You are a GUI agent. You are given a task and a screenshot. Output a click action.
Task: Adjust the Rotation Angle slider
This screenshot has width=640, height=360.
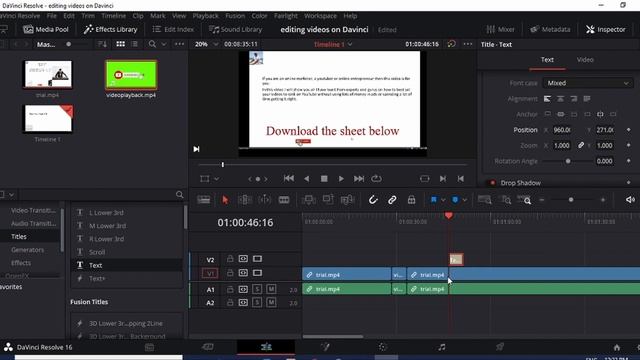coord(568,161)
